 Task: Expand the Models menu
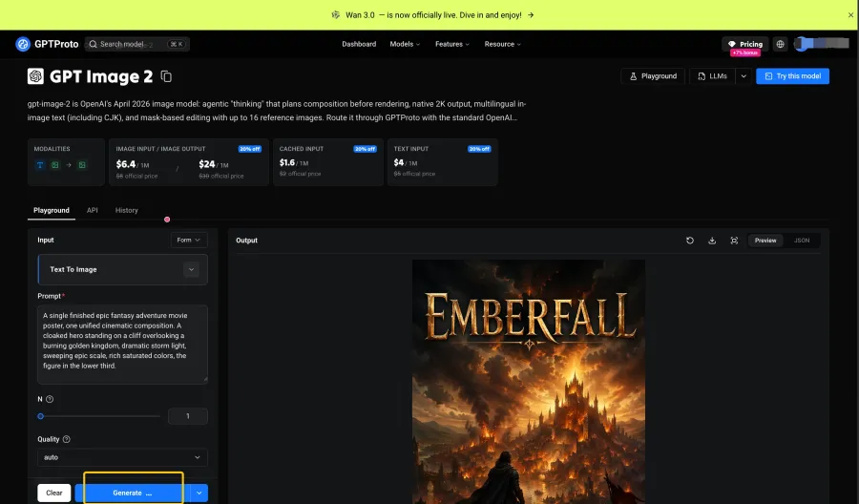(405, 44)
